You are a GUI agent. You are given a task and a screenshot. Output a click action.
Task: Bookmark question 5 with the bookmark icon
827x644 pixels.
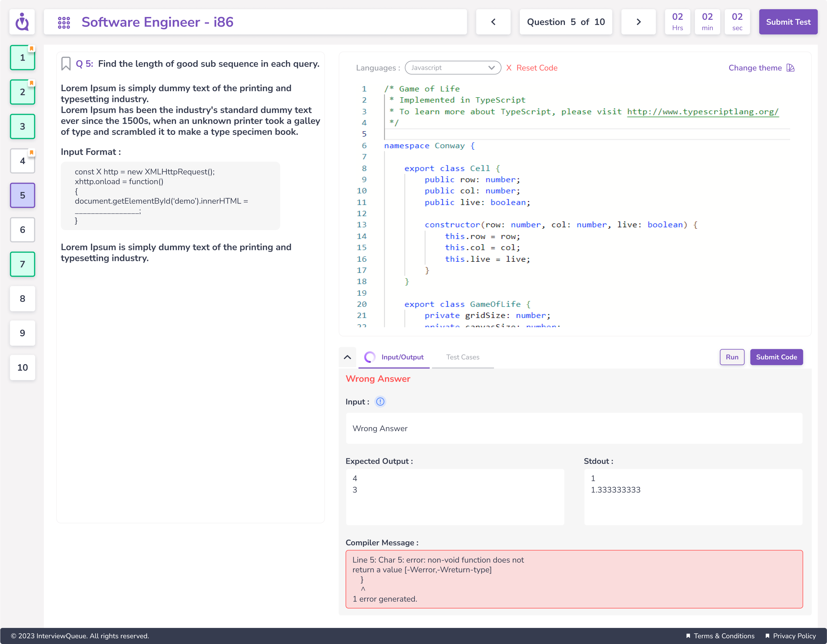(x=66, y=64)
